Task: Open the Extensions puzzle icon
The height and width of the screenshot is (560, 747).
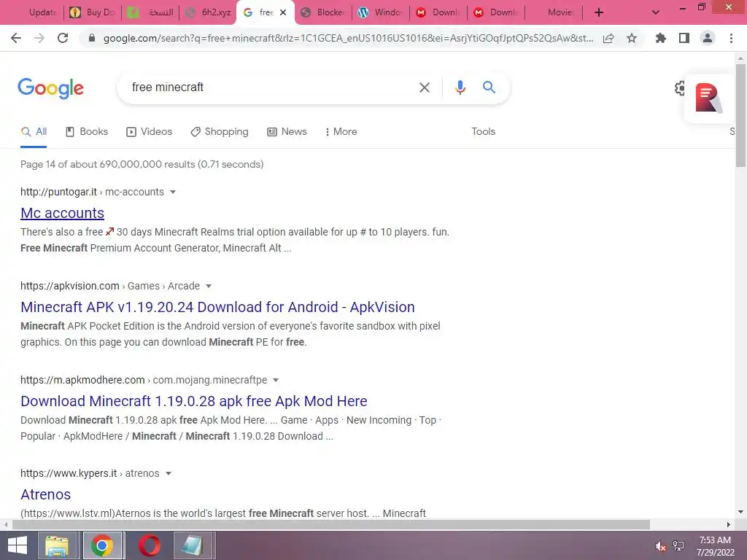Action: point(660,38)
